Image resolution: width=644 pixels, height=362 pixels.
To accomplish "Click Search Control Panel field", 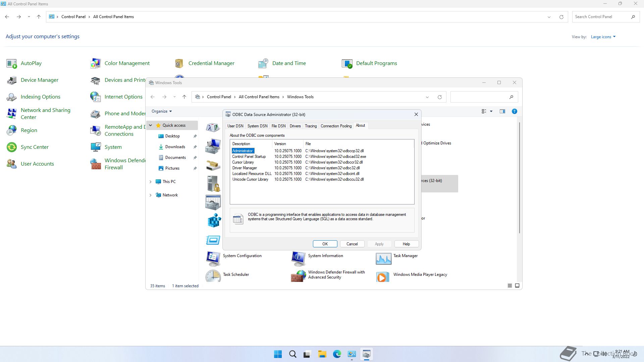I will [600, 17].
